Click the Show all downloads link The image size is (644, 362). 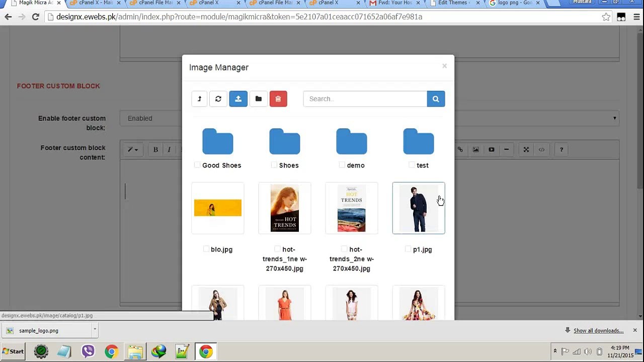(x=598, y=330)
